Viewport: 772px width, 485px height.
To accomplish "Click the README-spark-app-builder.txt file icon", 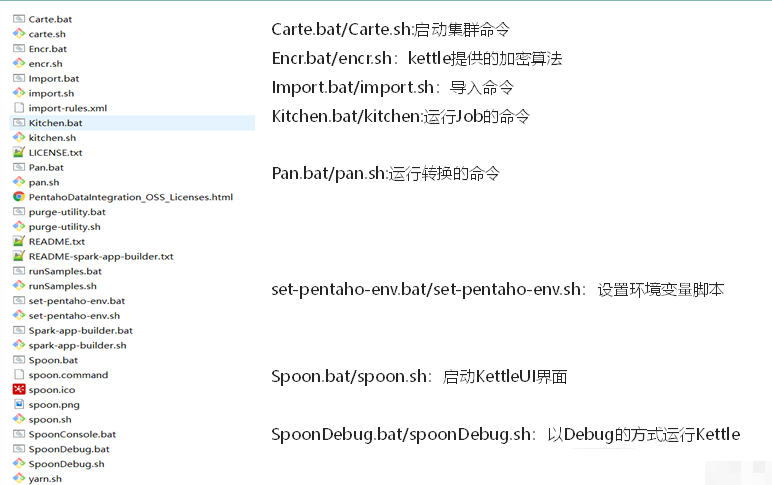I will [19, 256].
